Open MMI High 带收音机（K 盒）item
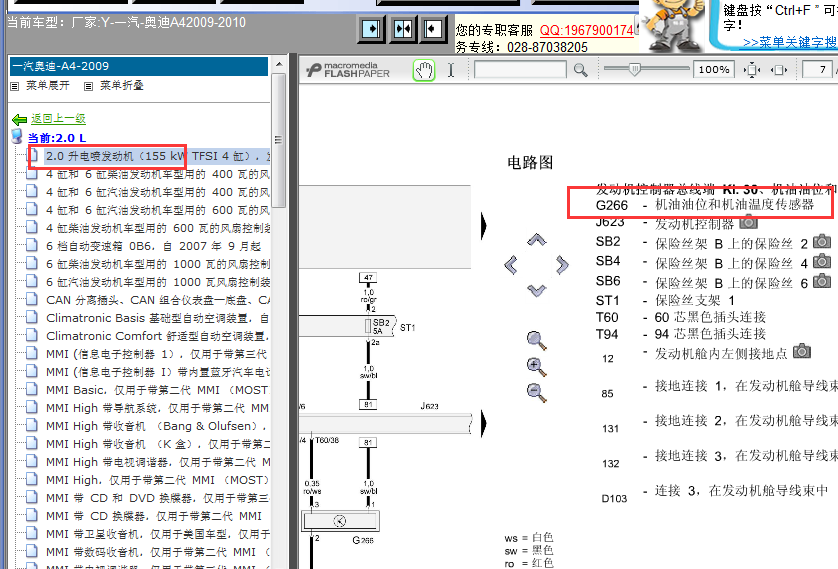 pos(158,443)
